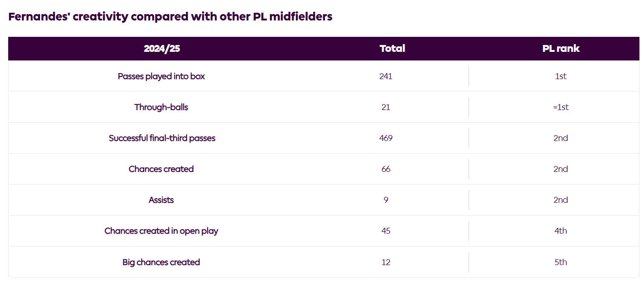Select the Passes played into box label
The image size is (644, 291).
coord(161,76)
